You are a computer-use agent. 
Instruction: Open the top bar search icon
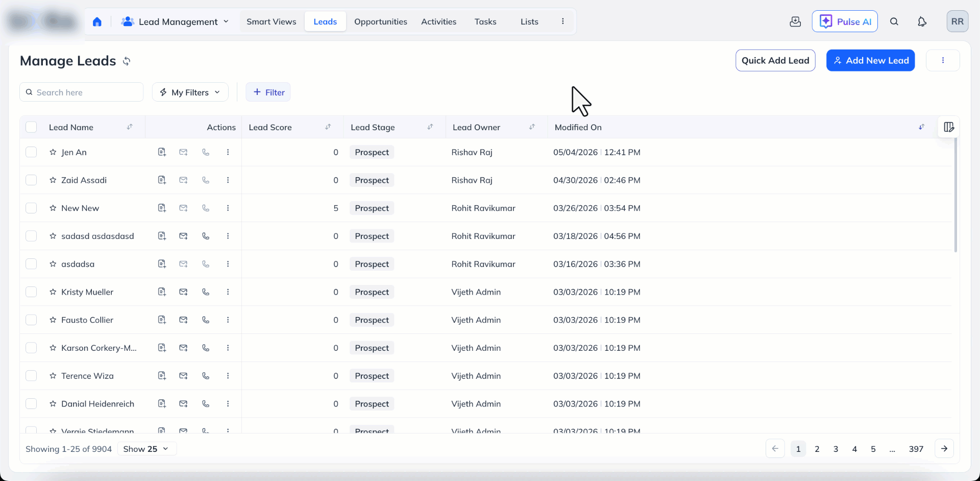[894, 21]
